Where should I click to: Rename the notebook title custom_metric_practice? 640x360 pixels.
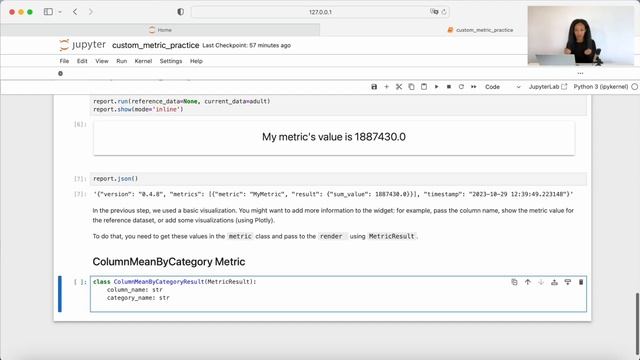(156, 45)
